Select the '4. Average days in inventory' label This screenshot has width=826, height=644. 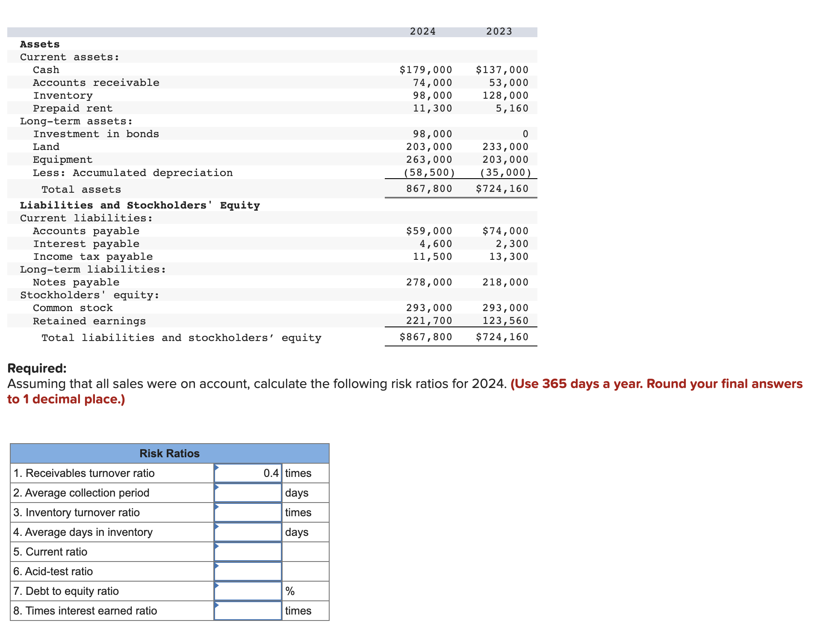[x=83, y=532]
